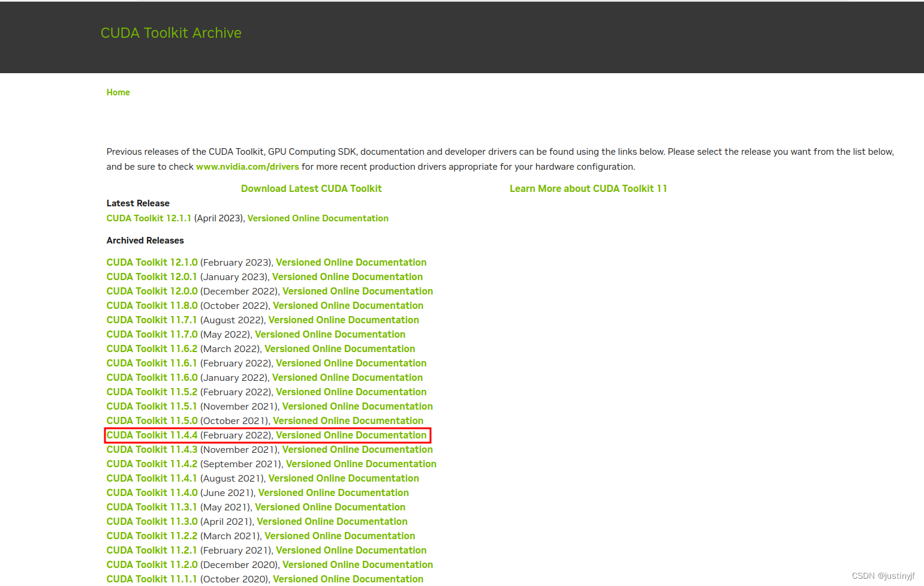Select CUDA Toolkit 11.4.3 link
Image resolution: width=924 pixels, height=586 pixels.
coord(152,449)
